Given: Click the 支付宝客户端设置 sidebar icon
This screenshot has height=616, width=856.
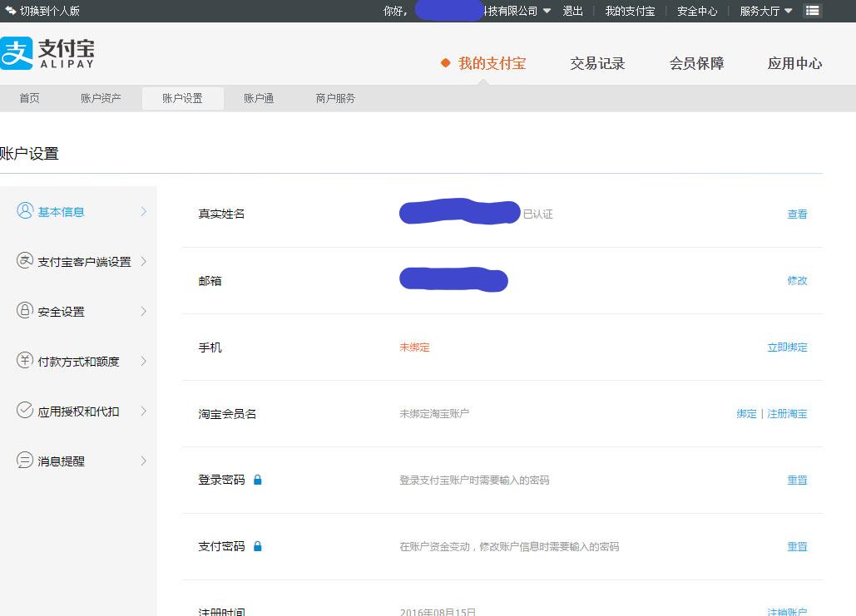Looking at the screenshot, I should pos(25,261).
